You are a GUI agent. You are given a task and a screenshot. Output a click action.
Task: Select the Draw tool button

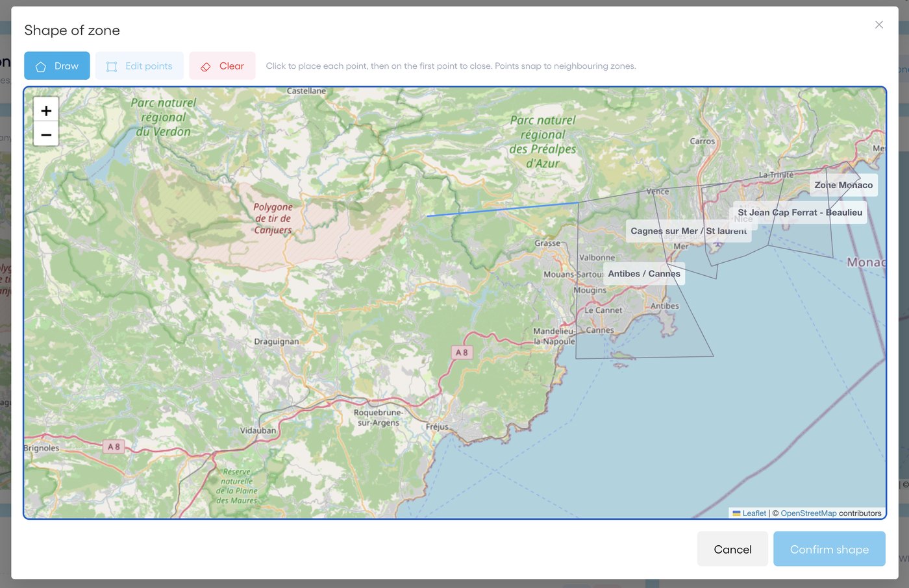57,66
